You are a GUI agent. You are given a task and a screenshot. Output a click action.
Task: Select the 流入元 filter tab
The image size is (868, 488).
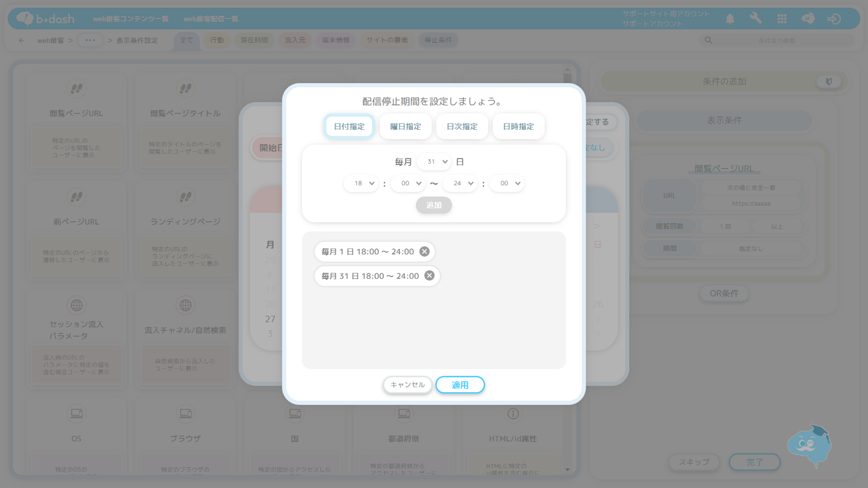[295, 40]
